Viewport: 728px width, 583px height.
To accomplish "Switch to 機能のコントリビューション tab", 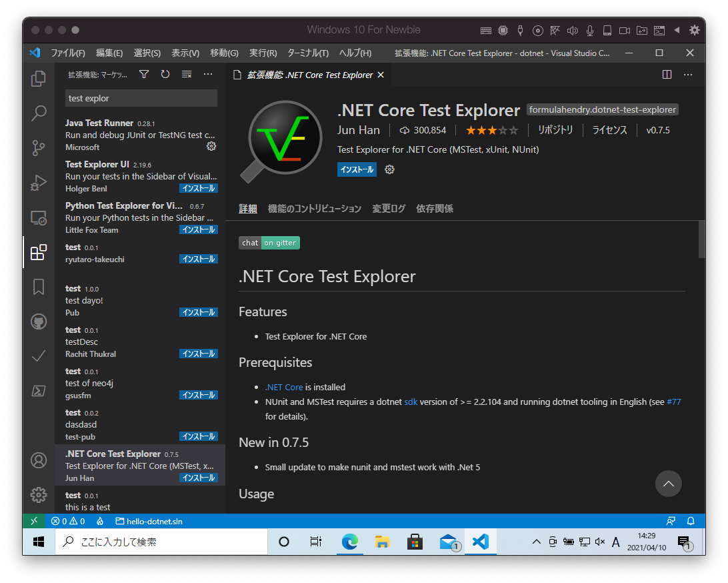I will pos(314,209).
